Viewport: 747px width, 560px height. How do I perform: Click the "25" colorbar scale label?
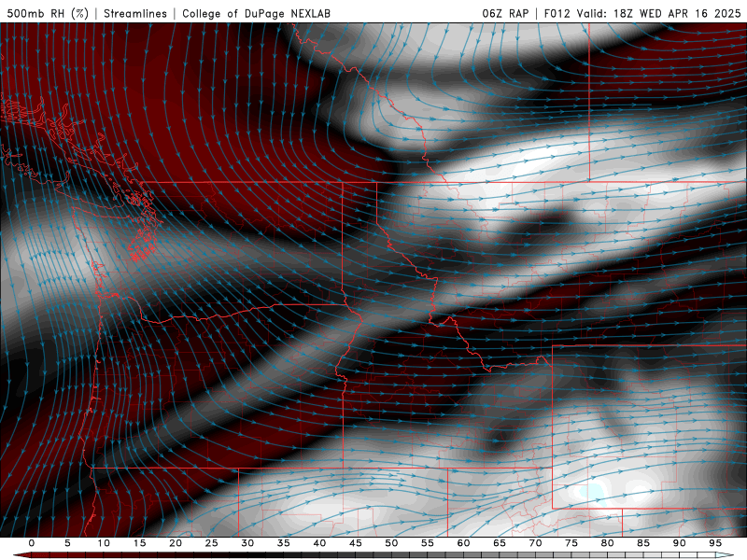tap(212, 543)
